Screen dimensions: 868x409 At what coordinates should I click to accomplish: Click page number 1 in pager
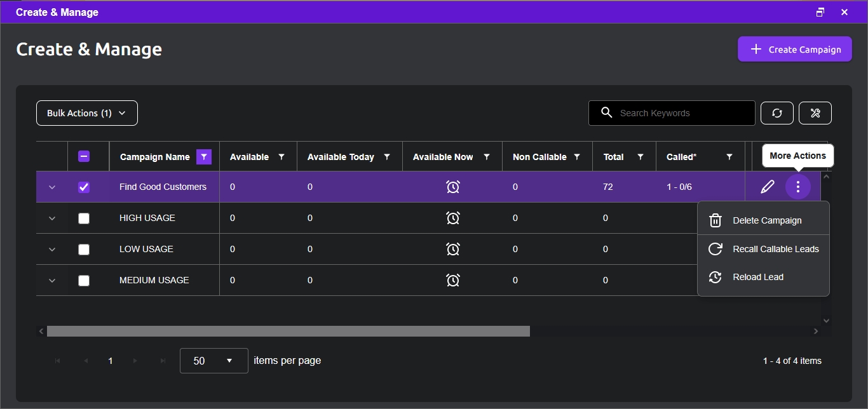111,361
